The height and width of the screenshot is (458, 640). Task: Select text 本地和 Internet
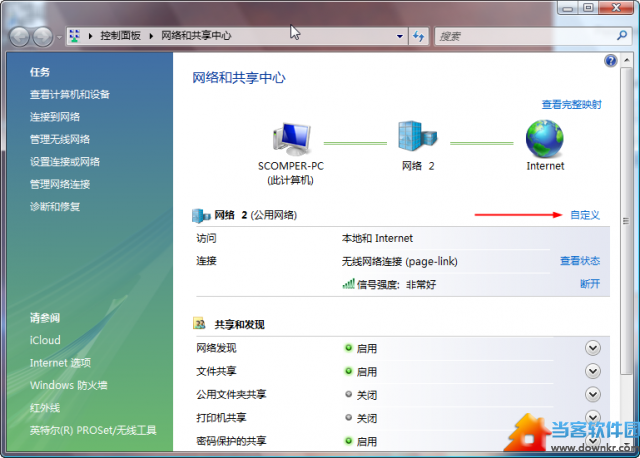coord(377,238)
